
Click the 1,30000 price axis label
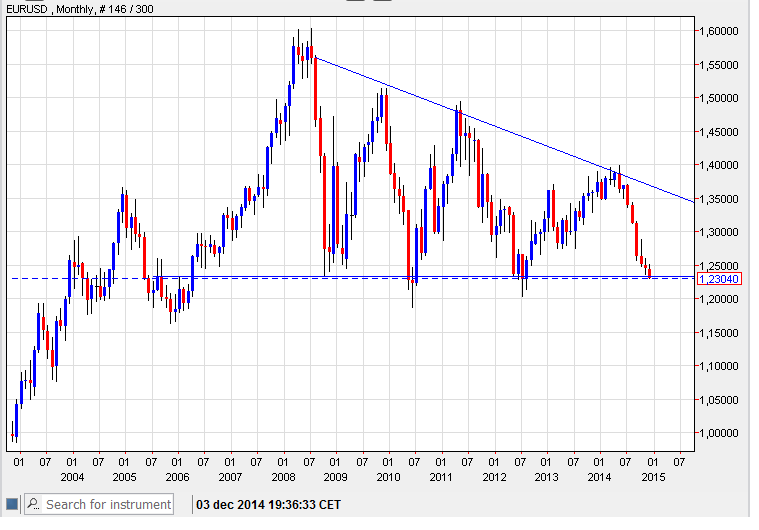coord(720,232)
